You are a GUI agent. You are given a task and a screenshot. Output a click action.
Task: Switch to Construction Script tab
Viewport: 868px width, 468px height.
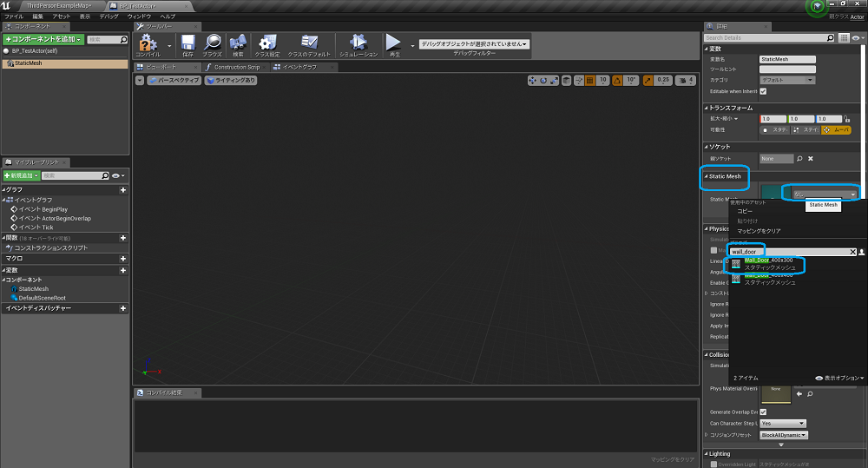tap(236, 67)
